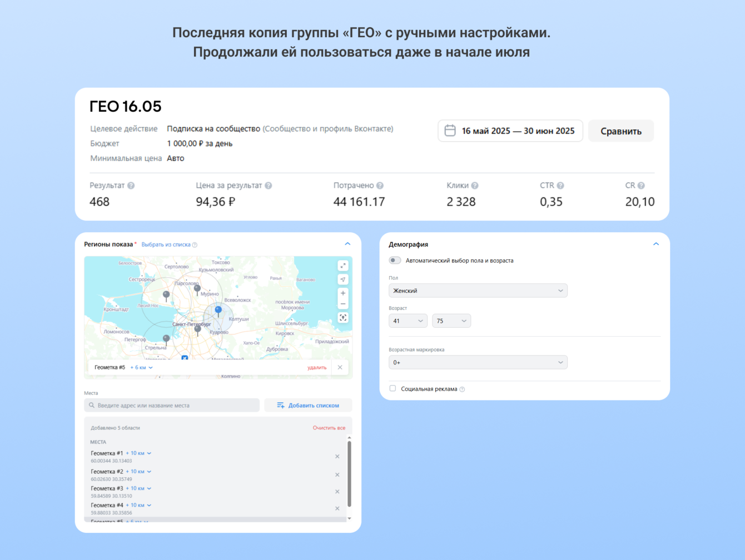Click the clicks value 2 328

(x=461, y=202)
